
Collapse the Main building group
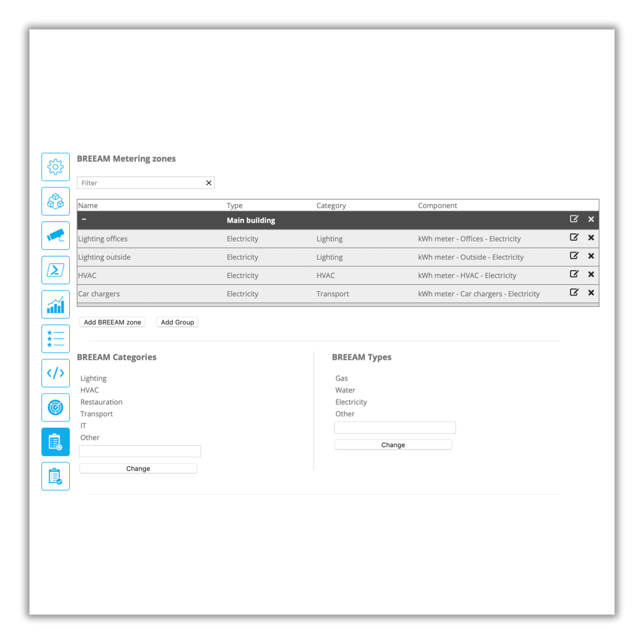pyautogui.click(x=84, y=219)
